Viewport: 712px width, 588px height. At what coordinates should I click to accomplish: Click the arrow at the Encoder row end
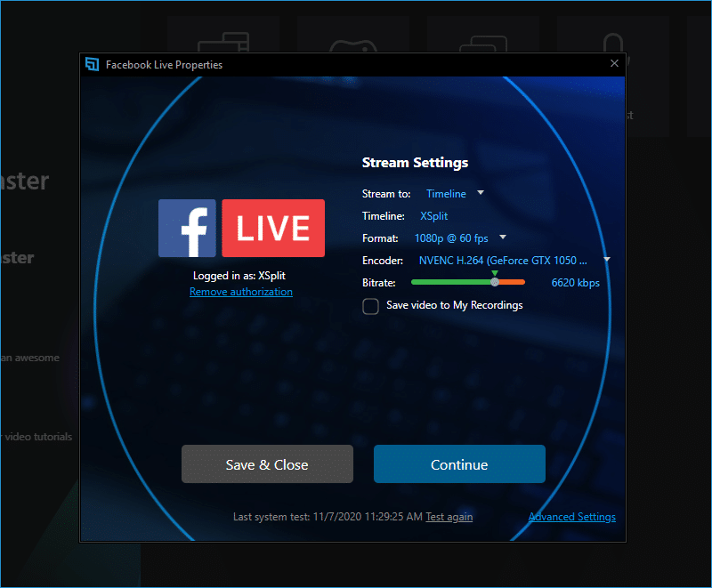607,260
